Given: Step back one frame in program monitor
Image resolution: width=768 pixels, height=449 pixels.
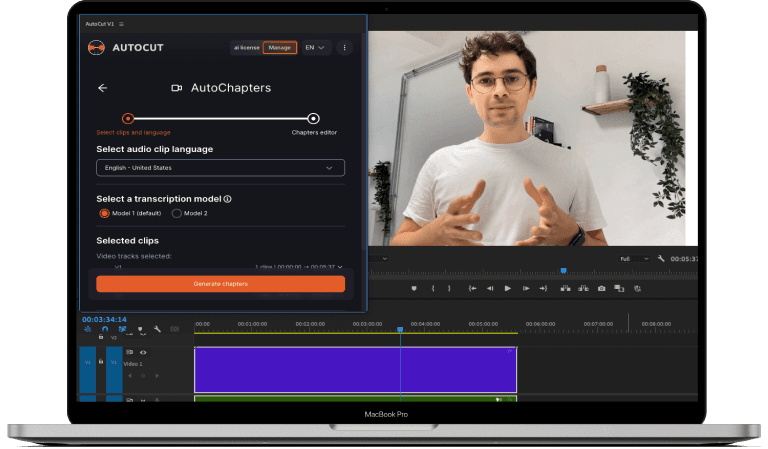Looking at the screenshot, I should click(x=490, y=289).
